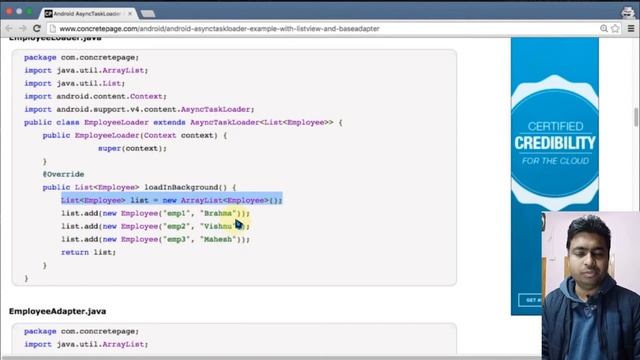Click the Android AsyncTaskLoader tab favicon

(x=49, y=13)
